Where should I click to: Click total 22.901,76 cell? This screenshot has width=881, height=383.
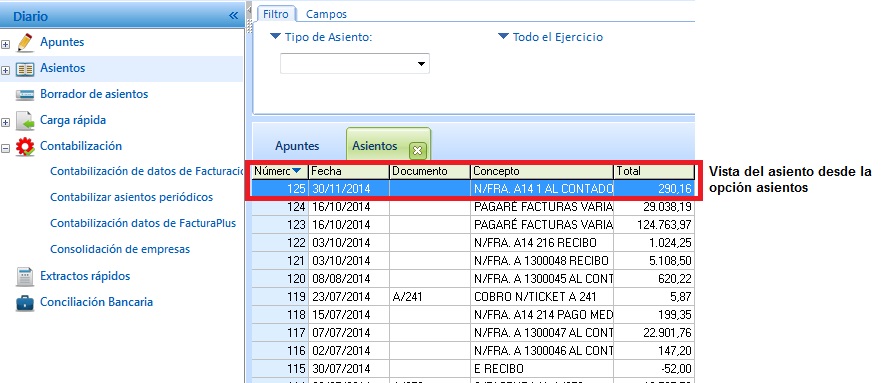click(x=654, y=333)
